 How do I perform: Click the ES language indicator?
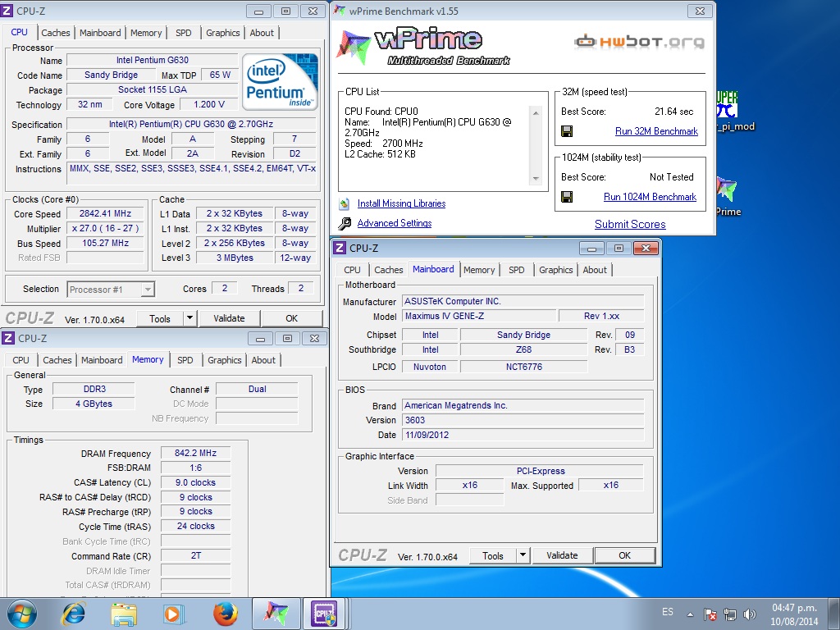[668, 612]
